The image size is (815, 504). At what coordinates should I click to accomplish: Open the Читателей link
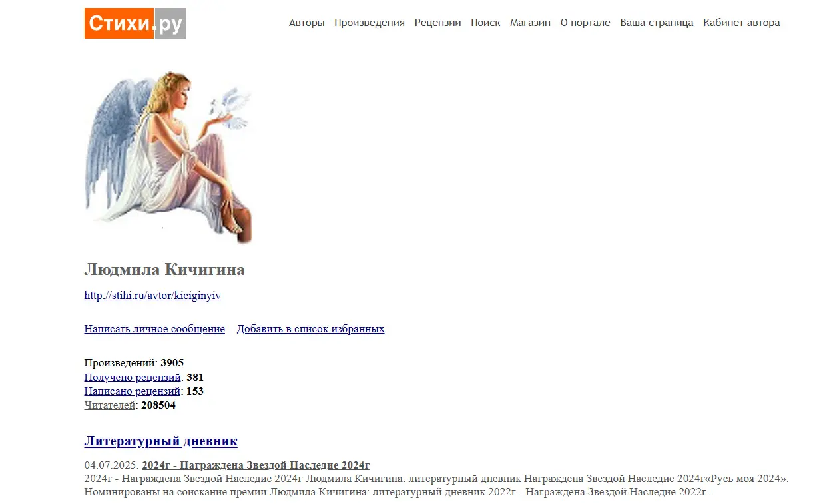point(110,405)
